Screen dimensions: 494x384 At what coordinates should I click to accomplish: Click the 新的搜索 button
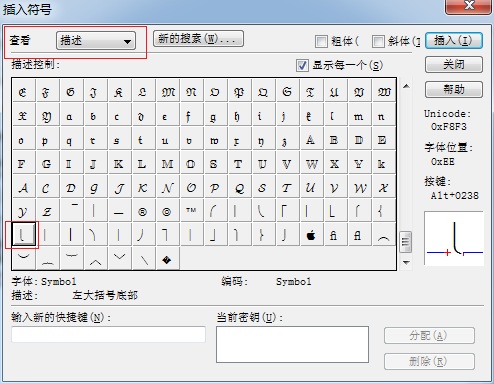coord(198,39)
